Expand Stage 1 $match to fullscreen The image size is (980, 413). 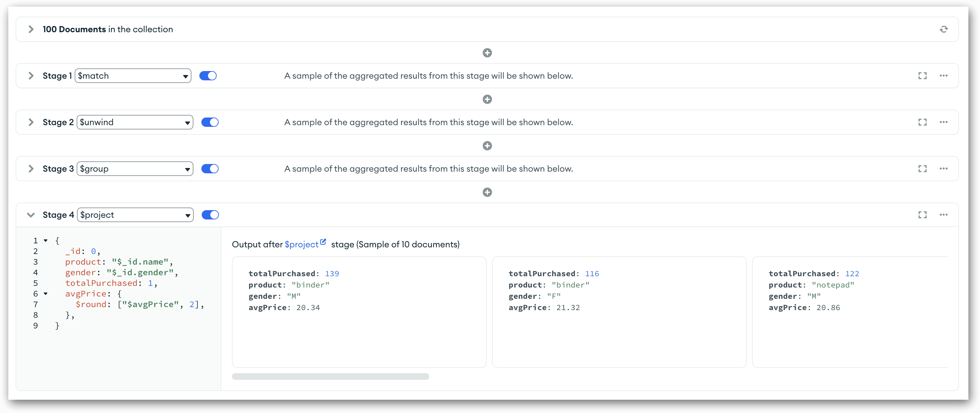click(922, 76)
